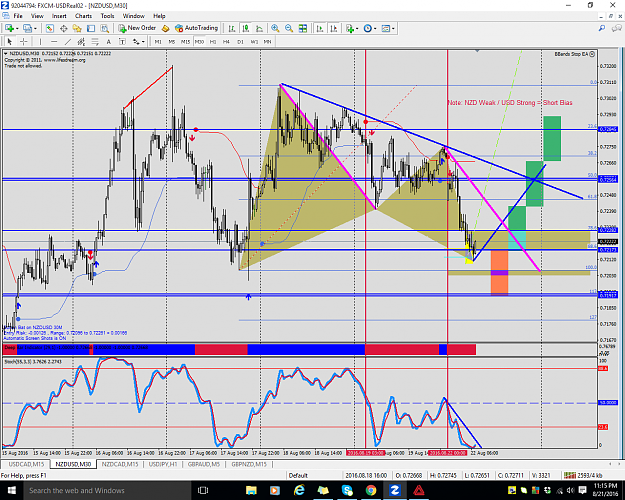Image resolution: width=625 pixels, height=500 pixels.
Task: Select the Crosshair tool
Action: click(x=24, y=41)
